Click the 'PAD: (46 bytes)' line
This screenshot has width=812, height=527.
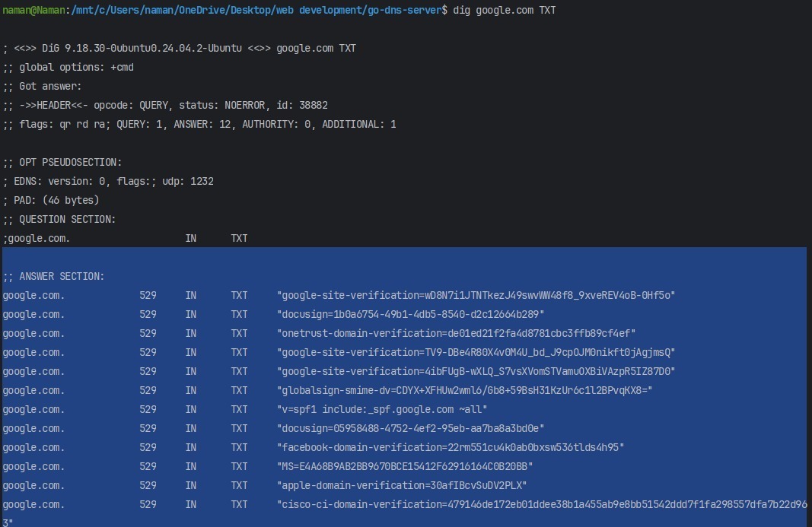point(51,200)
